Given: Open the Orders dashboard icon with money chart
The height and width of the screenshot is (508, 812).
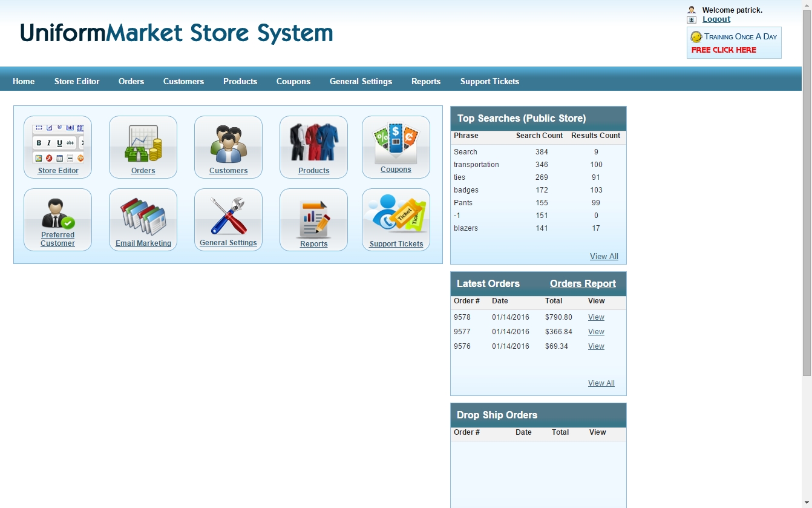Looking at the screenshot, I should point(143,147).
